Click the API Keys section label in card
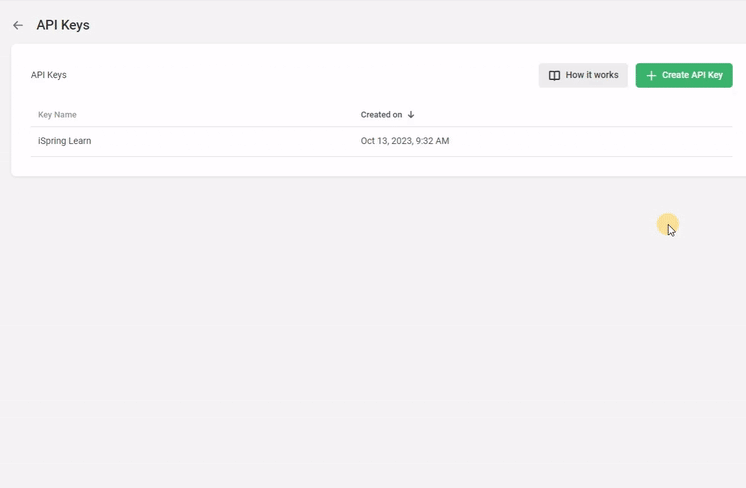 pos(49,75)
